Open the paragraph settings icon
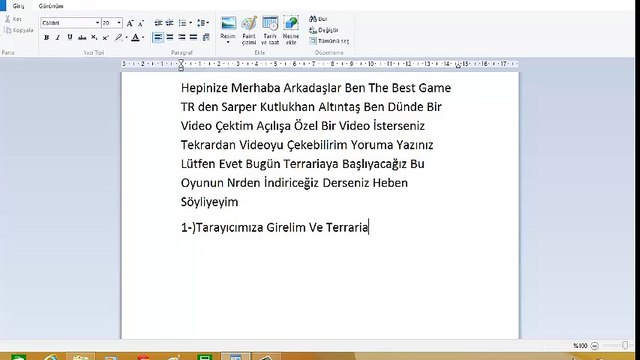Screen dimensions: 640x360 pyautogui.click(x=206, y=38)
